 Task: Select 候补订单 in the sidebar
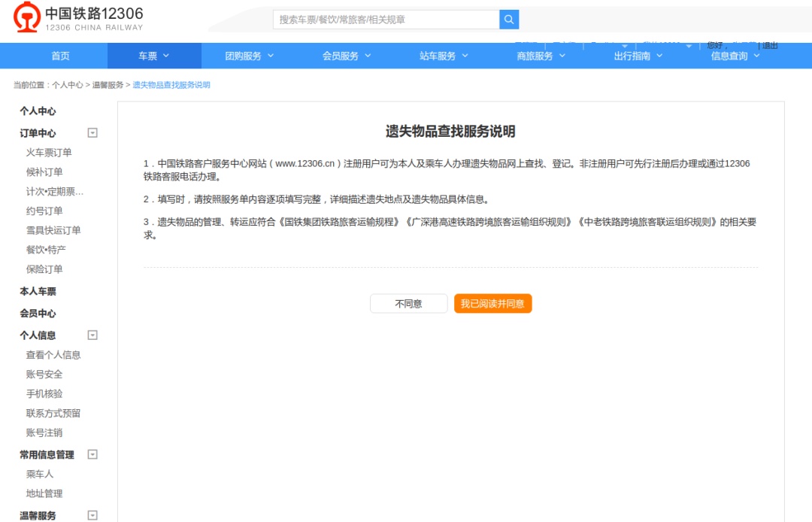click(44, 172)
